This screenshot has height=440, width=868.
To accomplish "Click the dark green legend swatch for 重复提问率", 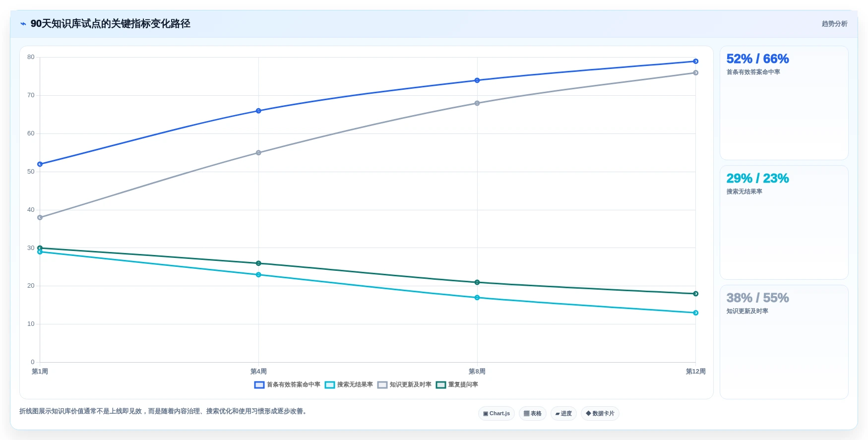I will 441,385.
